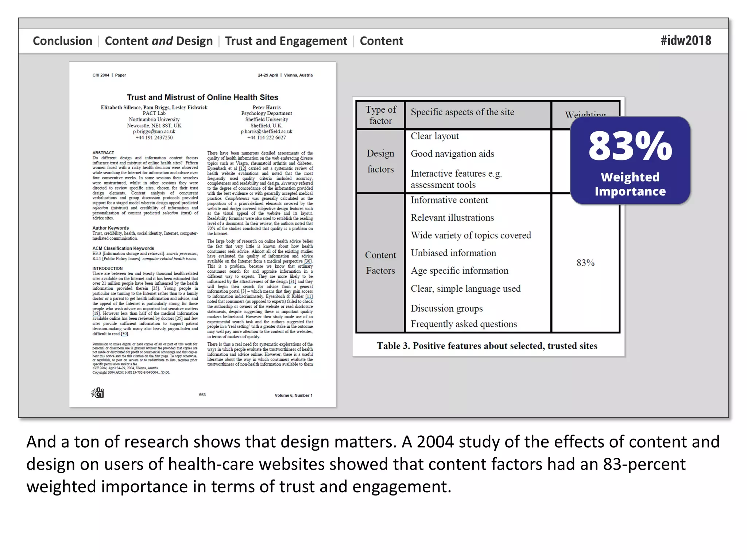Click the Interactive features e.g. assessment tools entry

tap(456, 179)
